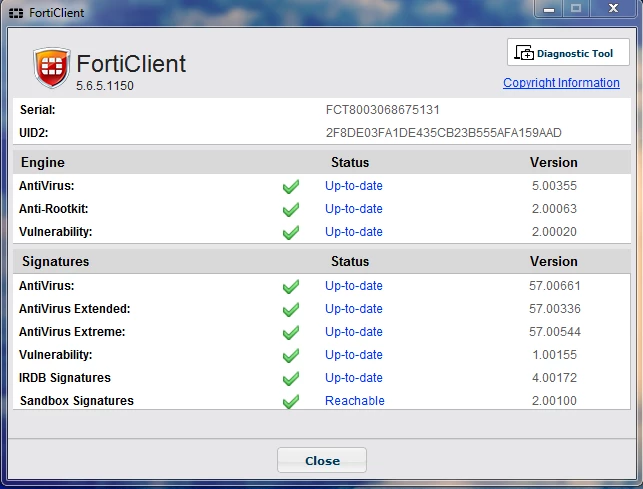The image size is (643, 489).
Task: Click Vulnerability engine version 2.00020
Action: click(x=554, y=232)
